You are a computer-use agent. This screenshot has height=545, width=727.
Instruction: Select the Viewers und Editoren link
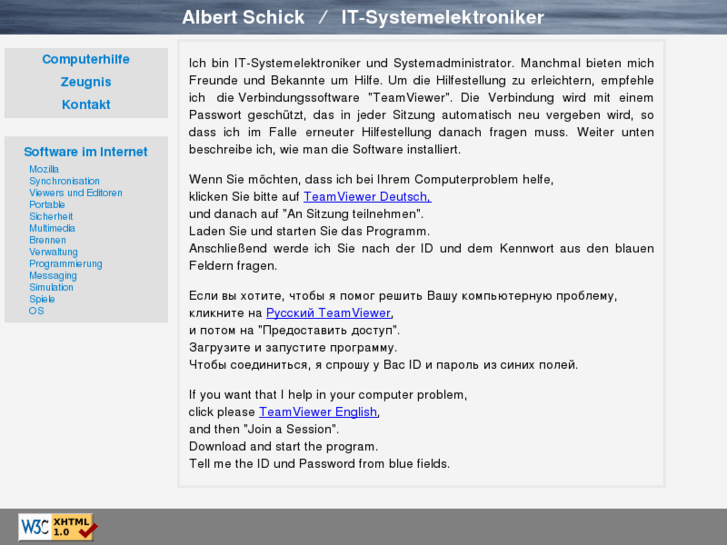[76, 193]
